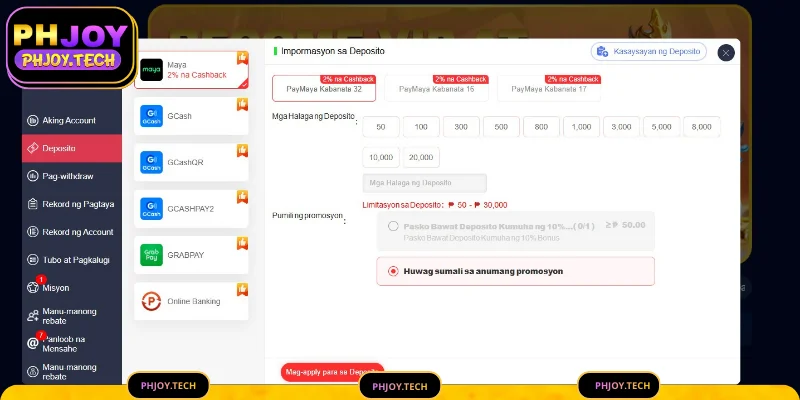Choose Online Banking payment option
The height and width of the screenshot is (400, 800).
(191, 302)
